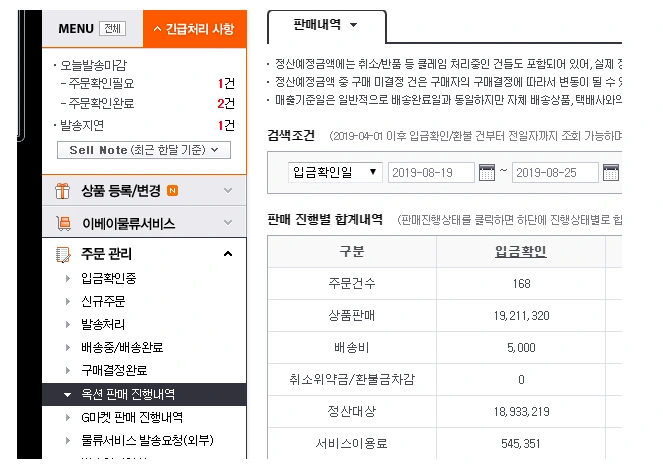Click the 검색조건 section heading
The image size is (663, 465).
(x=291, y=135)
